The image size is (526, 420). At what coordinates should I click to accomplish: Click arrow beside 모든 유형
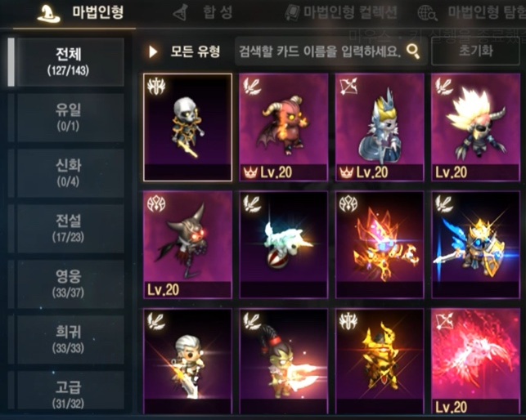[153, 51]
